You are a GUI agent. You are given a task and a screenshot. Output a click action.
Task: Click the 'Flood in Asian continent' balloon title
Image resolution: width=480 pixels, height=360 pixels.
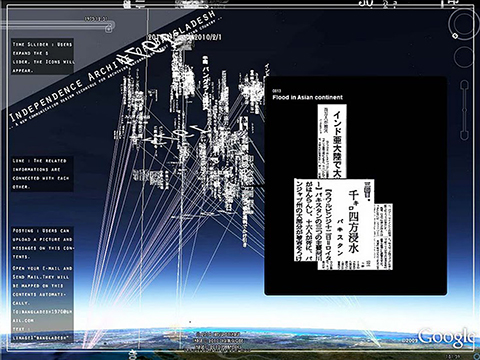pyautogui.click(x=307, y=97)
